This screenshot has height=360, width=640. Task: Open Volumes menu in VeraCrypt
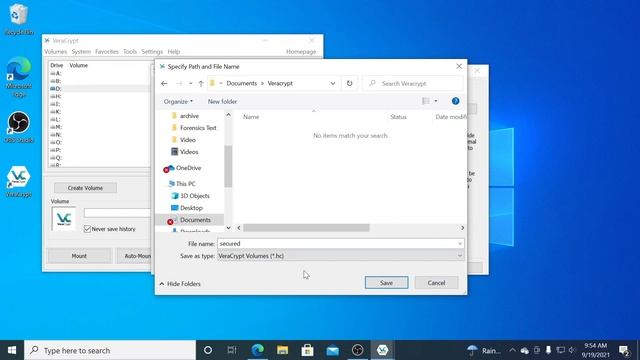click(x=56, y=51)
